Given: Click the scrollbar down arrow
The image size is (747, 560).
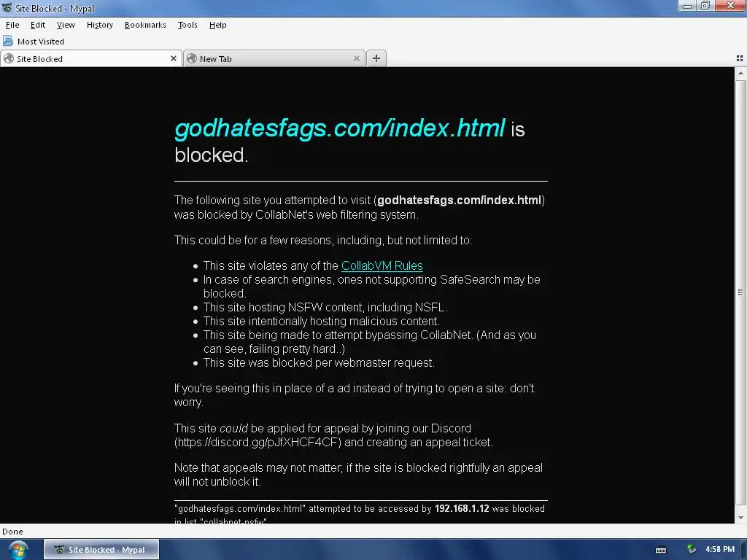Looking at the screenshot, I should [x=740, y=517].
